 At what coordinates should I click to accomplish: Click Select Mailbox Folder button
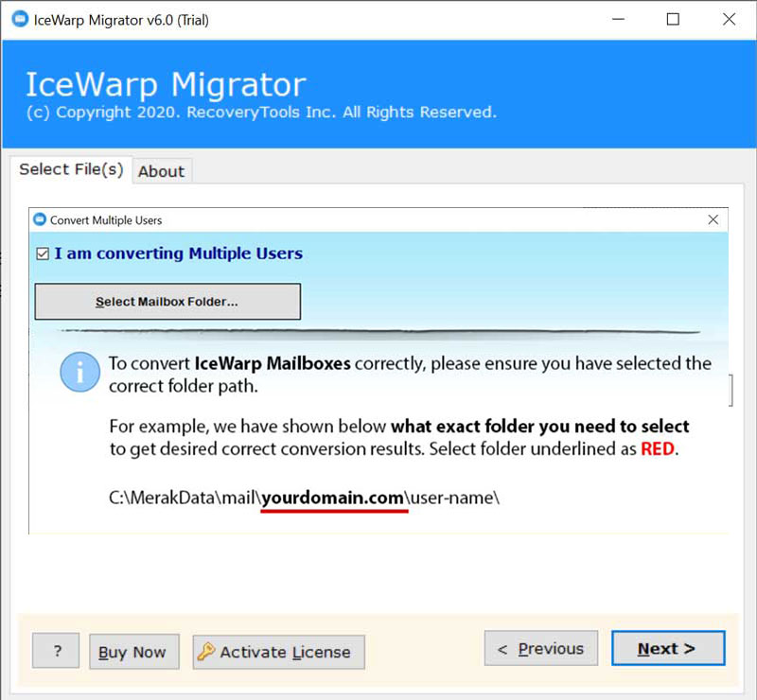point(167,302)
